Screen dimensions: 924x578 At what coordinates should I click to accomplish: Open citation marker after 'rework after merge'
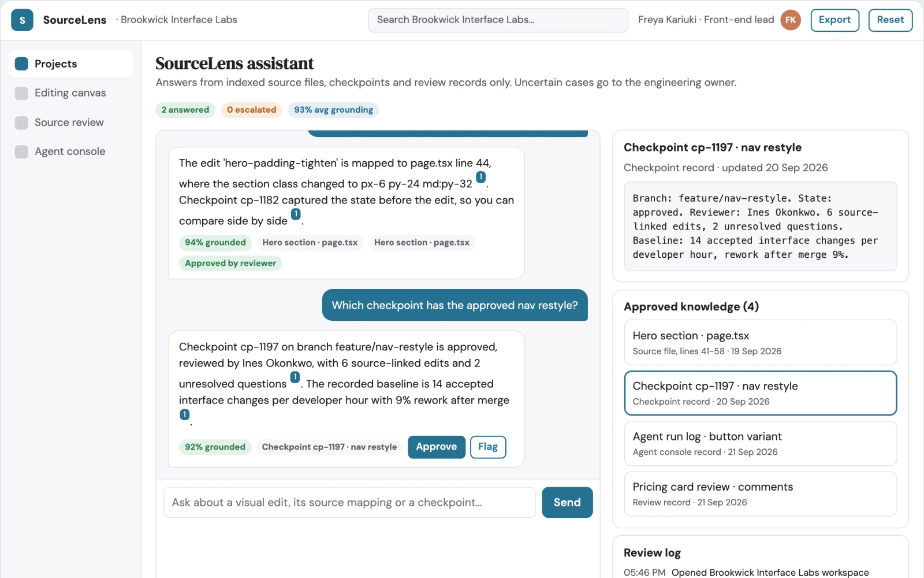click(184, 414)
